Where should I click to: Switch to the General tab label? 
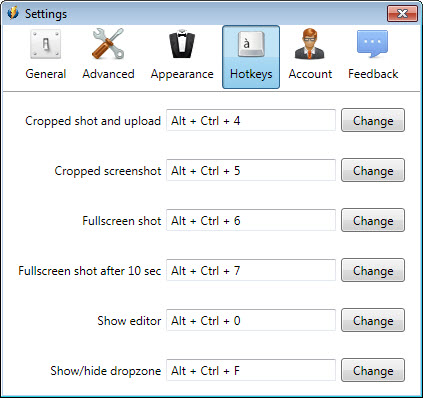pyautogui.click(x=46, y=74)
